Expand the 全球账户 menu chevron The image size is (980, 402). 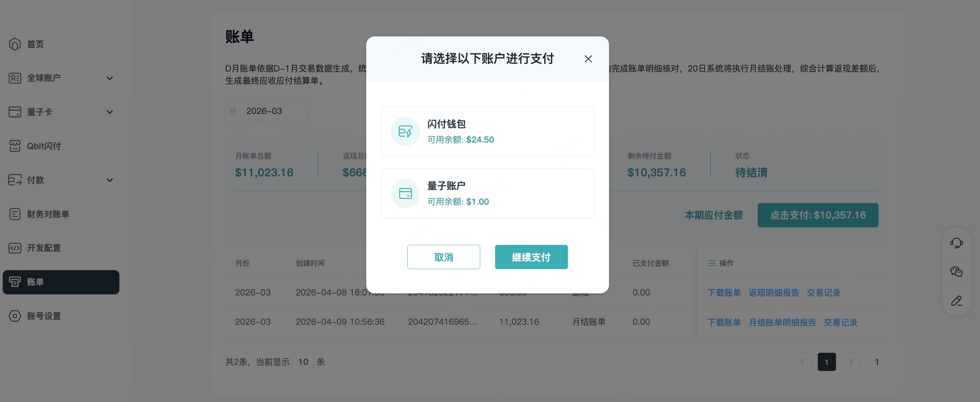(110, 78)
